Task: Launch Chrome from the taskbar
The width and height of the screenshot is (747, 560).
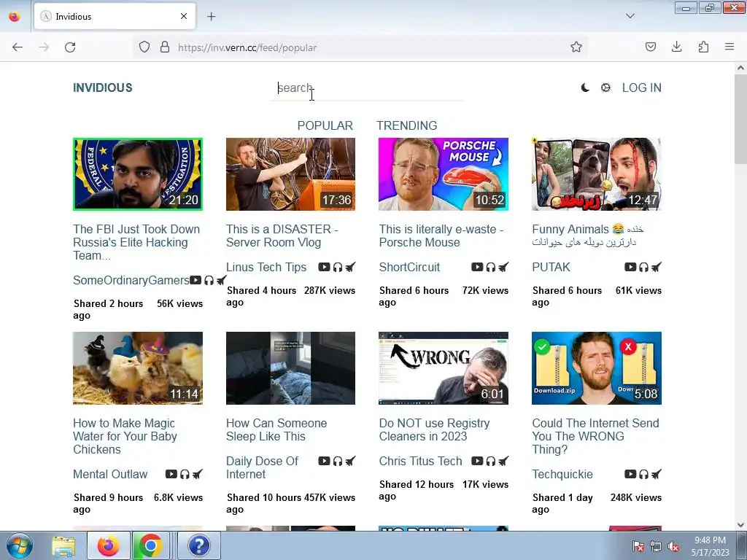Action: pyautogui.click(x=150, y=545)
